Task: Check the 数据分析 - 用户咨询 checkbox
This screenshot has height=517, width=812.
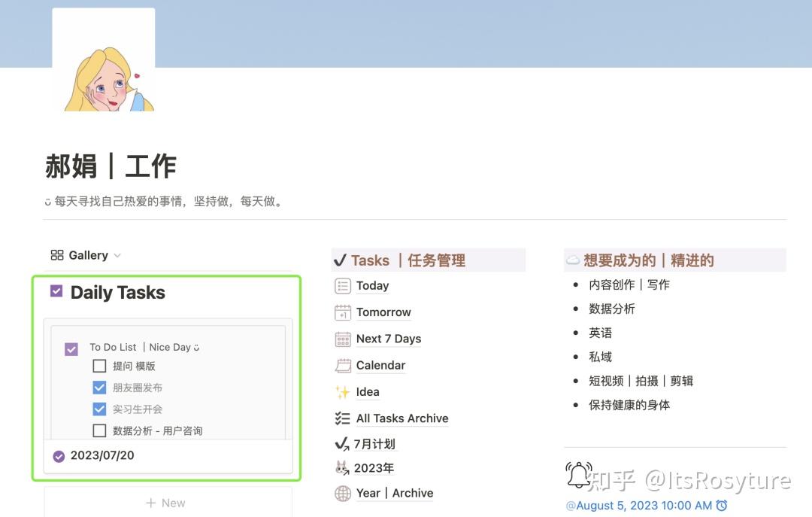Action: (x=99, y=430)
